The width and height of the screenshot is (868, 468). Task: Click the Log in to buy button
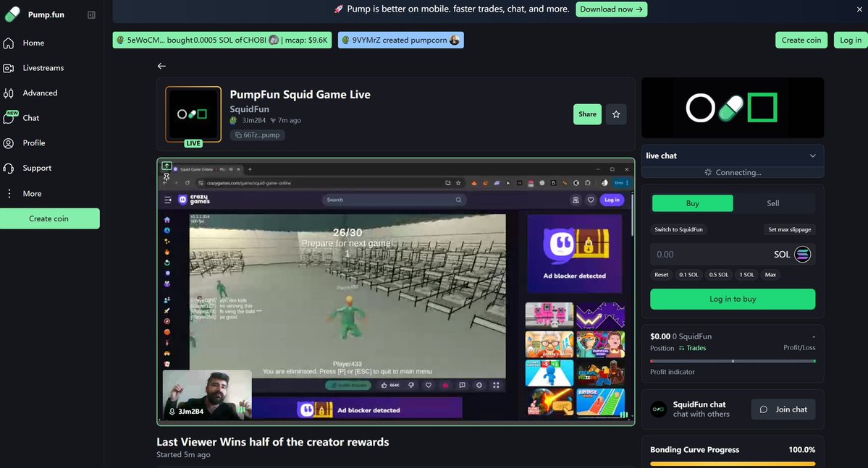click(733, 299)
